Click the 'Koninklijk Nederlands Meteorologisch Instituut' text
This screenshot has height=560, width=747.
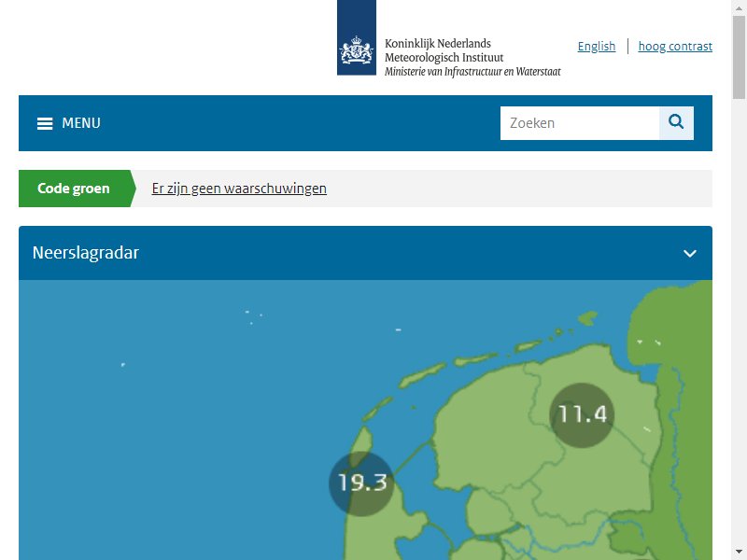(x=444, y=50)
